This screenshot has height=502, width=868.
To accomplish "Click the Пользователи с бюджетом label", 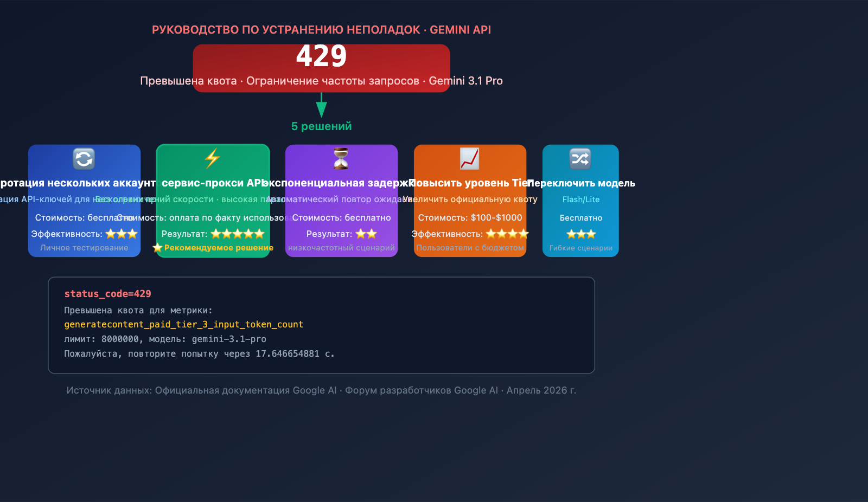I will 470,248.
